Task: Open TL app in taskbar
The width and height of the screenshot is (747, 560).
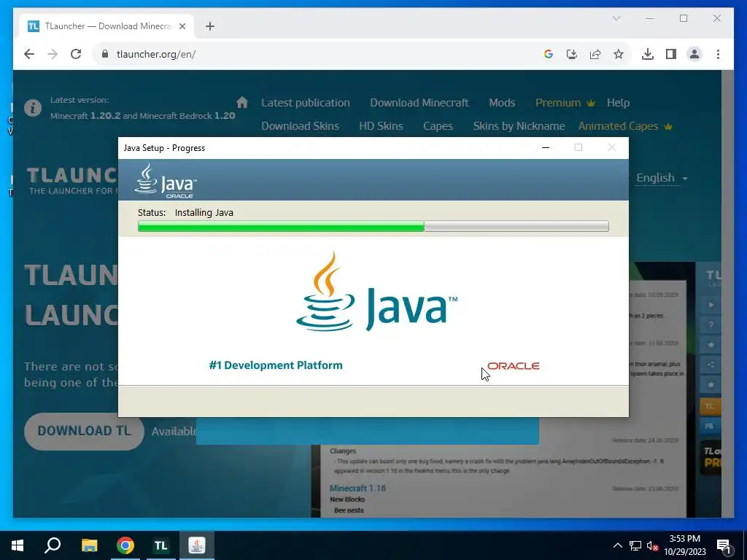Action: (161, 545)
